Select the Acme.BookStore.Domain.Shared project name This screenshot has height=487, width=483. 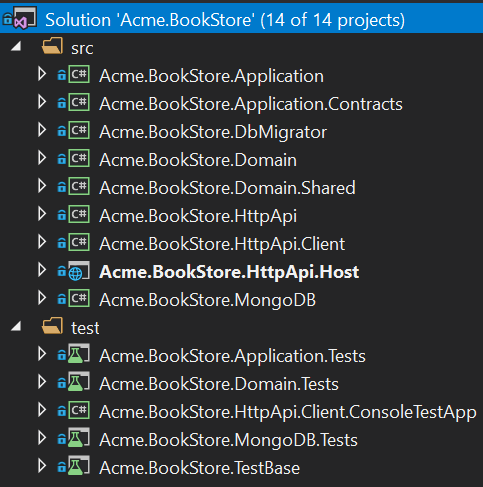pos(227,188)
